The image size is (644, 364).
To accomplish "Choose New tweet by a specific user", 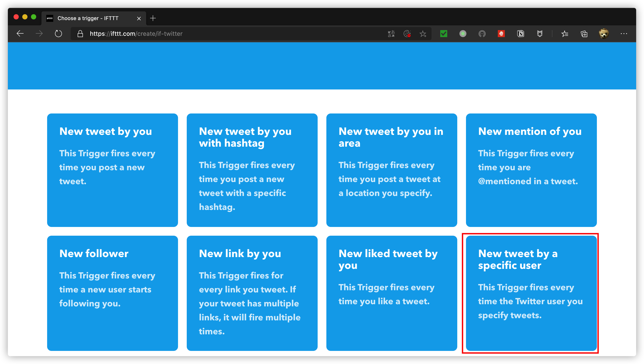I will 531,293.
